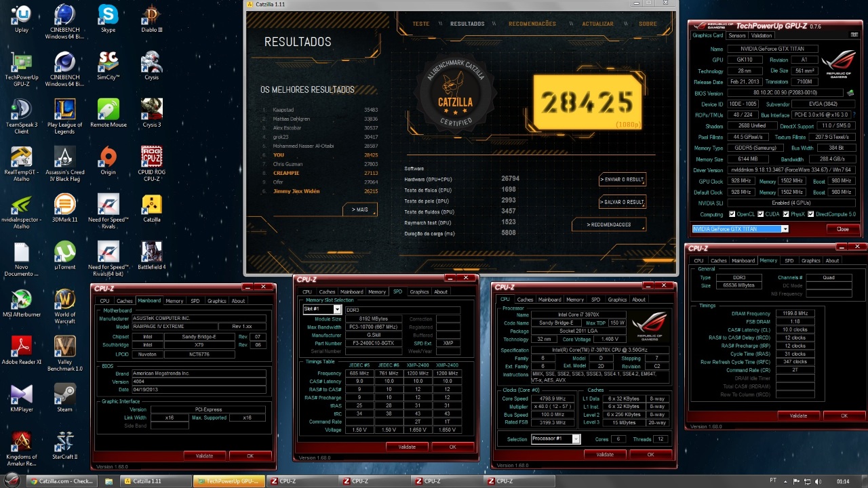Open MSI Afterburner desktop shortcut

[22, 304]
